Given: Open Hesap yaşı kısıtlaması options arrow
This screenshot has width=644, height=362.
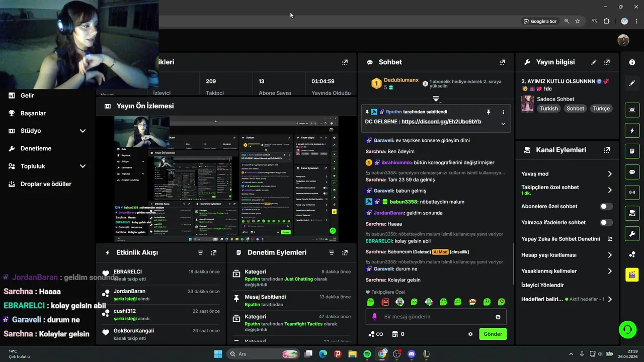Looking at the screenshot, I should coord(610,255).
